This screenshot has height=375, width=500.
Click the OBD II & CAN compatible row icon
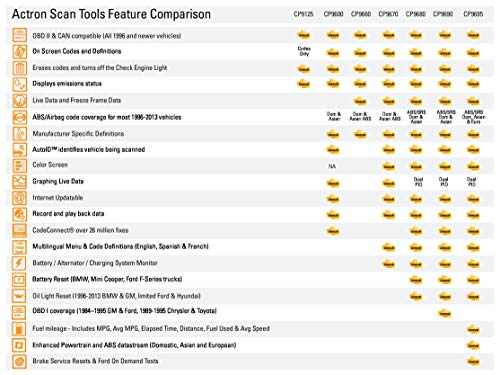(19, 35)
